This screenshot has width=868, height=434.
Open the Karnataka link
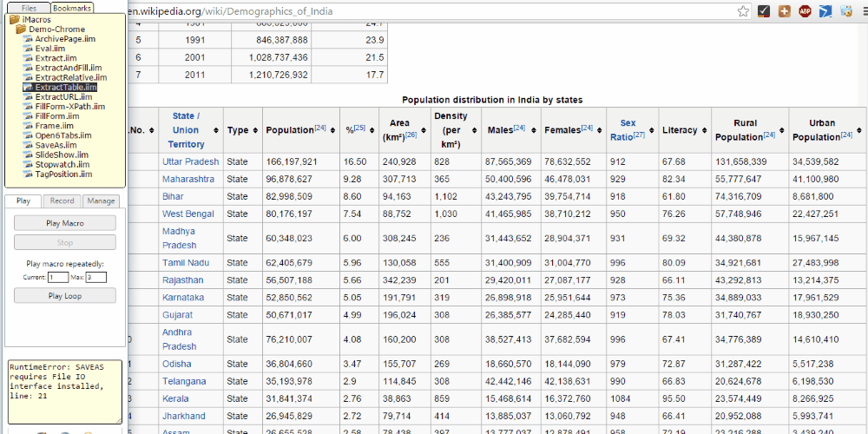[183, 297]
